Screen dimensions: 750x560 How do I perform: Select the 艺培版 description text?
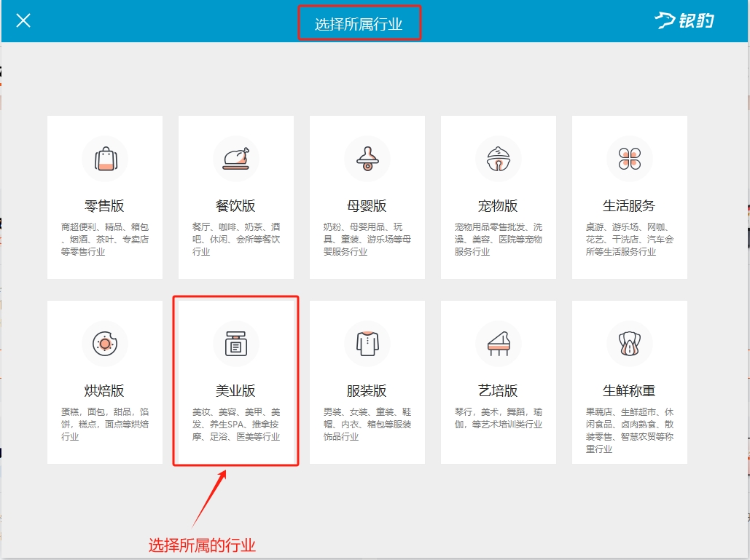(x=499, y=418)
